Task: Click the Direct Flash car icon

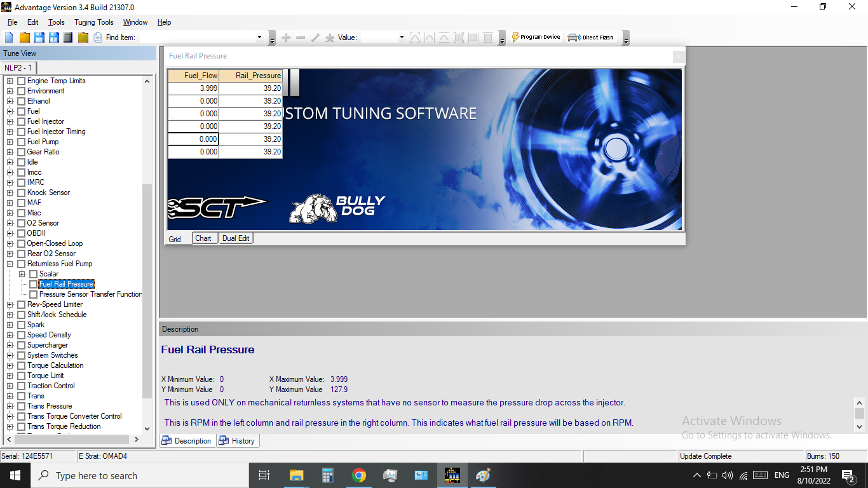Action: coord(590,37)
